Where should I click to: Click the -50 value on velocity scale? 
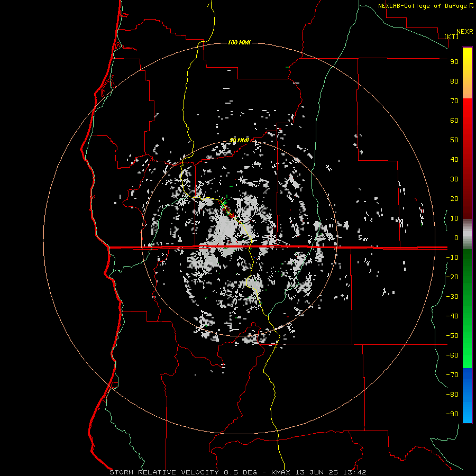[x=452, y=336]
